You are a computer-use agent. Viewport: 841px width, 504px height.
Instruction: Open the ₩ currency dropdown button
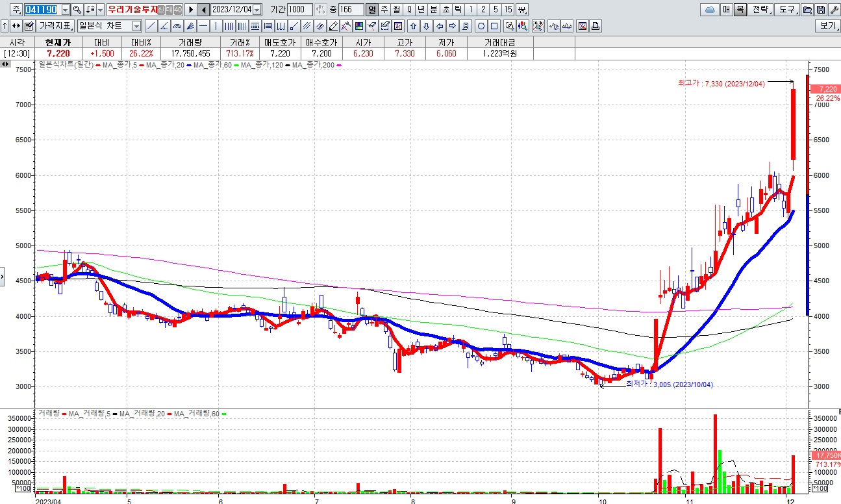(523, 10)
